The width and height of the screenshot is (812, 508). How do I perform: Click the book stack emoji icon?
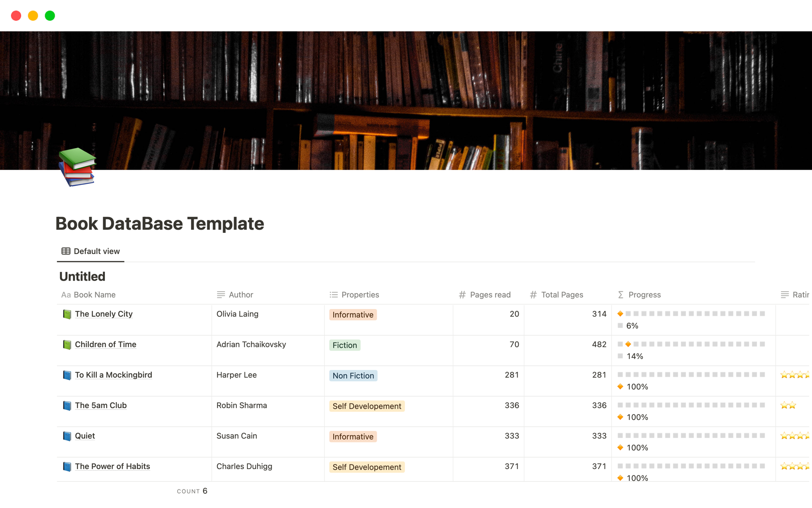click(79, 170)
